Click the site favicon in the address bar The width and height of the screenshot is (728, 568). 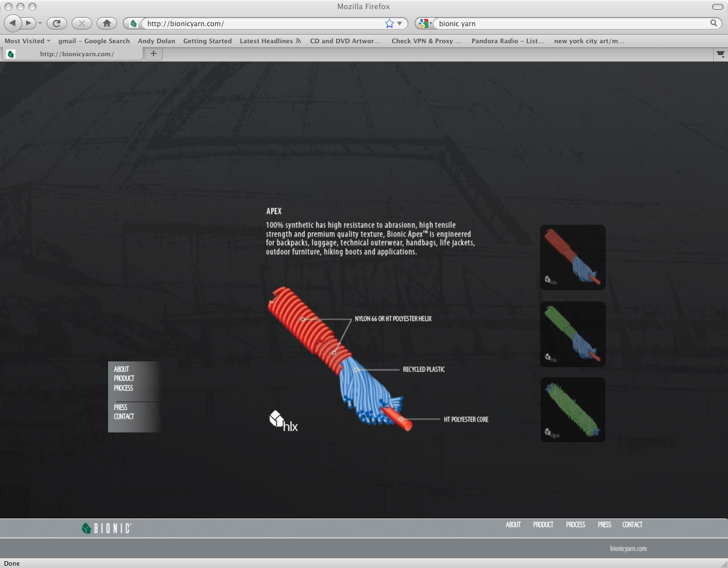(133, 23)
